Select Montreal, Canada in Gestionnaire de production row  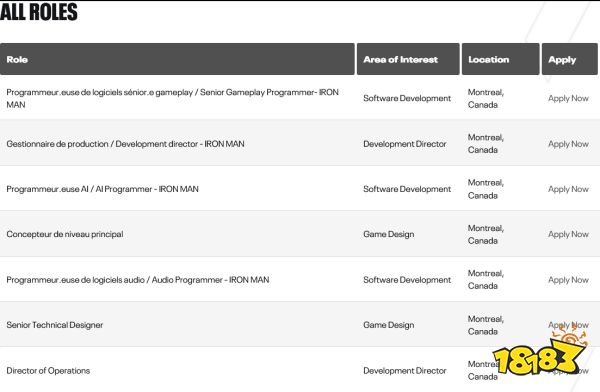[486, 144]
